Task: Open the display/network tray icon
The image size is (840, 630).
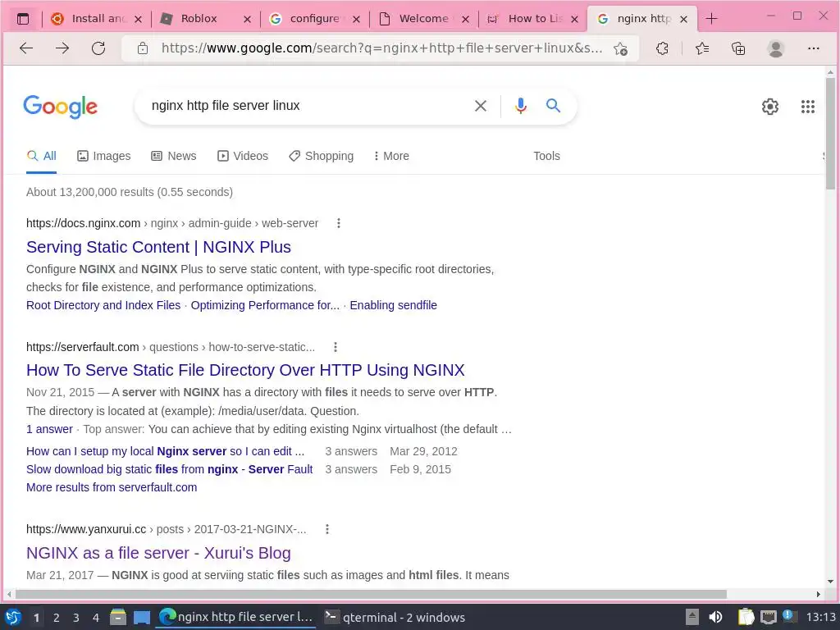Action: [x=768, y=617]
